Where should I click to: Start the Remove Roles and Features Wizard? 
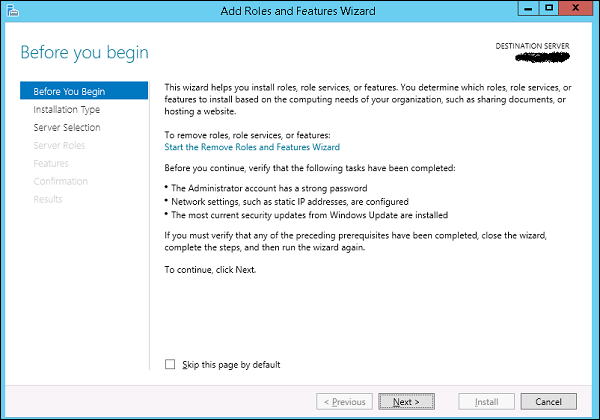(x=251, y=147)
